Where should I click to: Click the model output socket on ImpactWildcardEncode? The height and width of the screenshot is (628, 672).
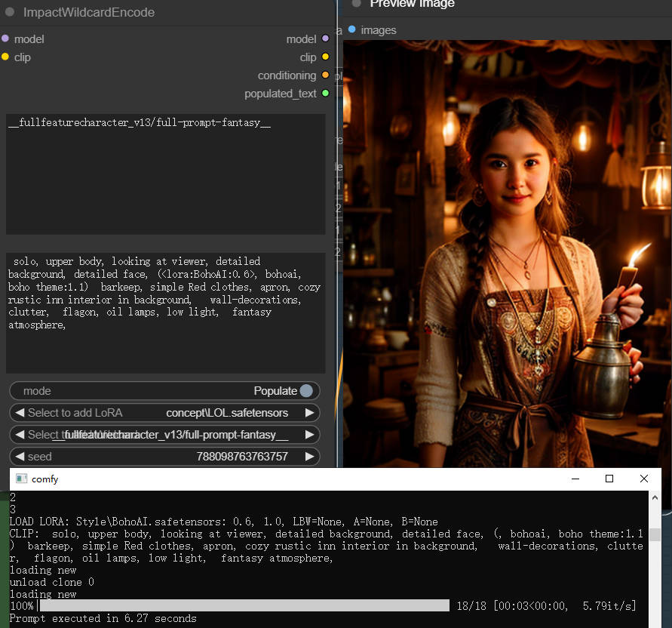tap(324, 38)
